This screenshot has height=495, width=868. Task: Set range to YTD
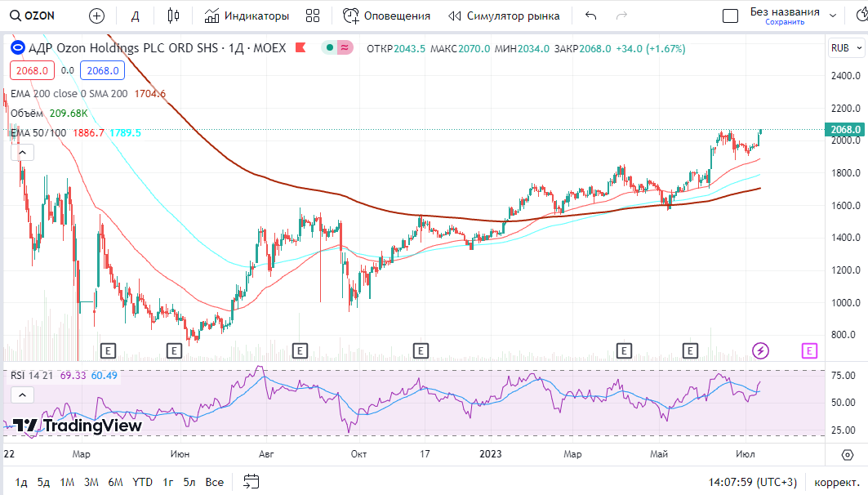142,482
